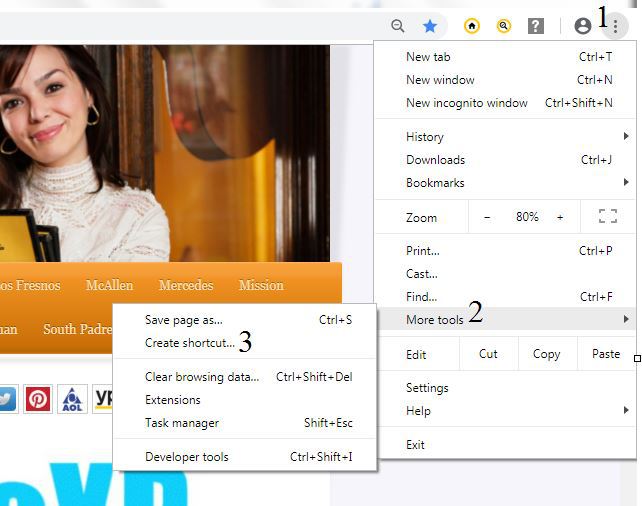The width and height of the screenshot is (642, 506).
Task: Click the Mission navigation link
Action: tap(261, 286)
